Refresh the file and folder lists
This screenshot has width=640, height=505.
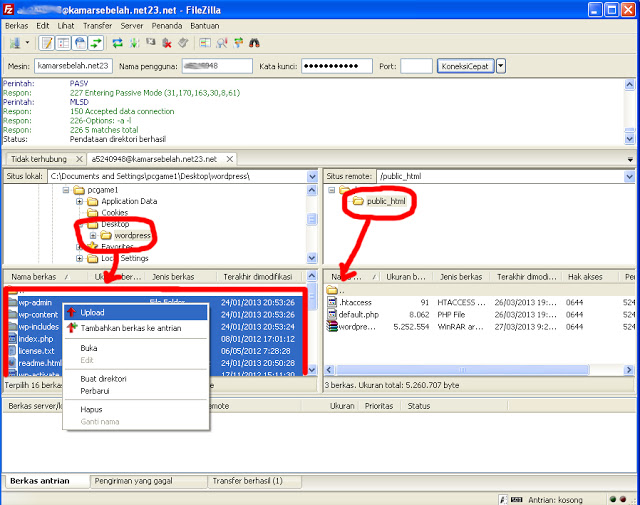pos(118,43)
